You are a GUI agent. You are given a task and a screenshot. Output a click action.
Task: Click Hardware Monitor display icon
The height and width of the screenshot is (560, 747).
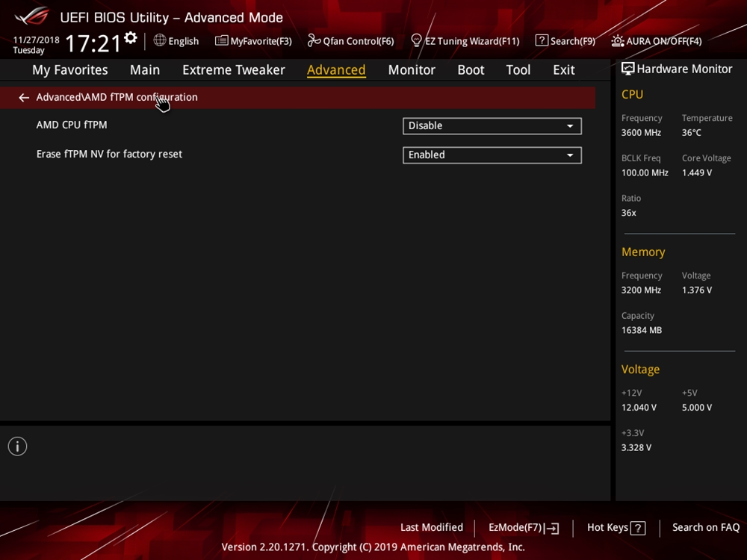point(628,69)
